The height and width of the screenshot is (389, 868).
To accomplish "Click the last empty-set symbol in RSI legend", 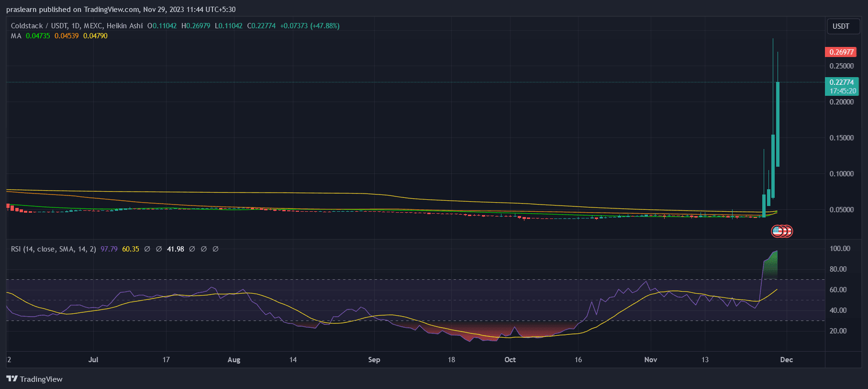I will [x=215, y=249].
